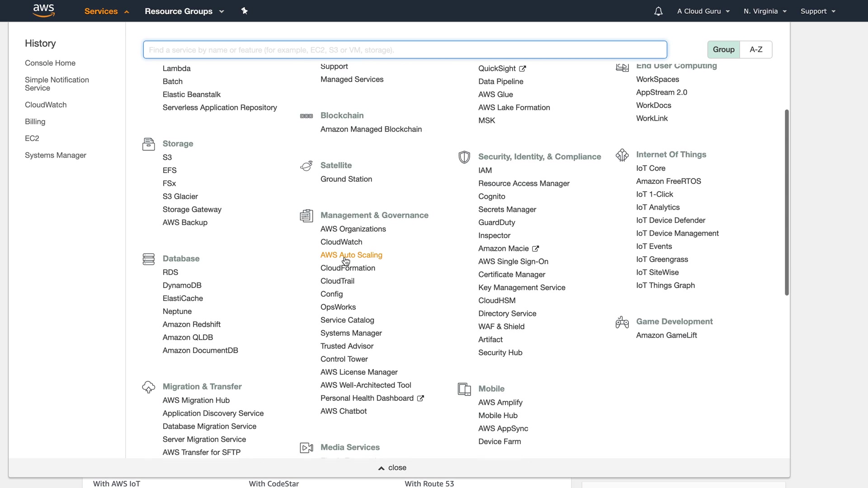Open the AWS Auto Scaling service link
The width and height of the screenshot is (868, 488).
[x=351, y=255]
